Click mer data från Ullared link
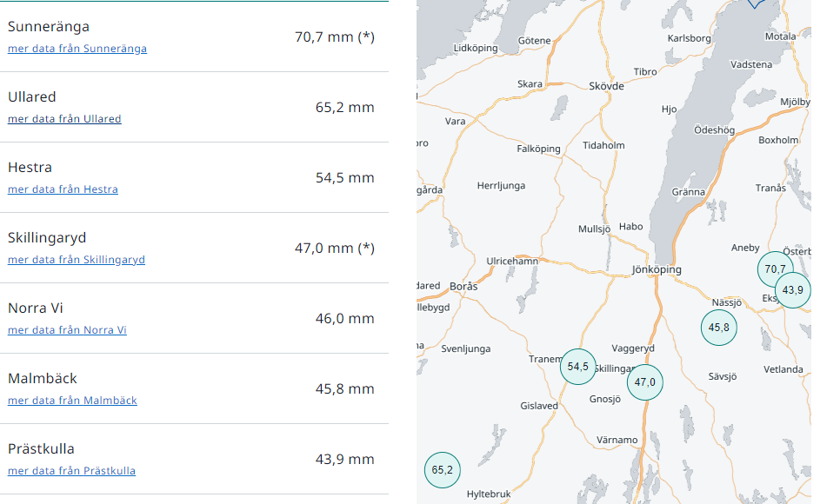Image resolution: width=827 pixels, height=504 pixels. pos(64,119)
